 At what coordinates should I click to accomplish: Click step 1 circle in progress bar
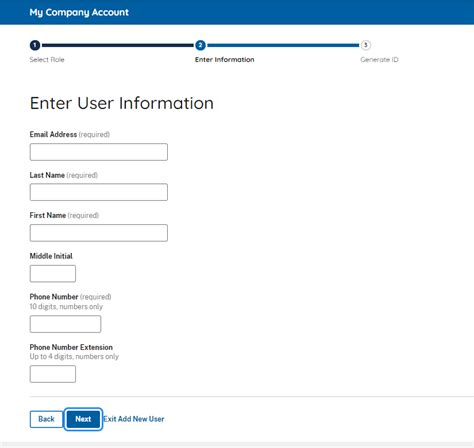[x=35, y=45]
